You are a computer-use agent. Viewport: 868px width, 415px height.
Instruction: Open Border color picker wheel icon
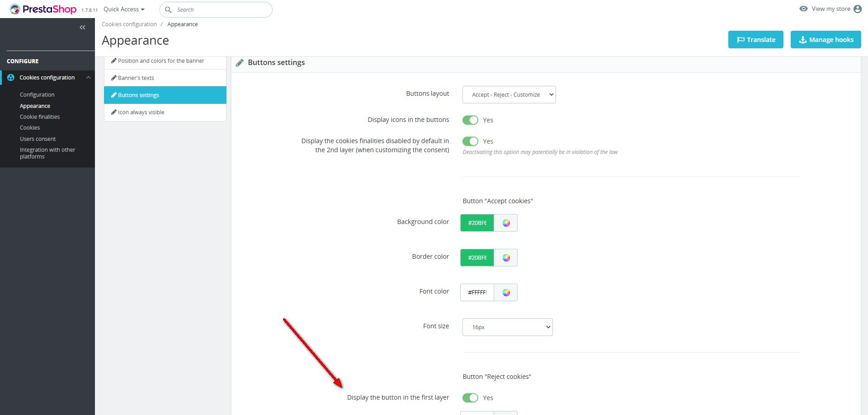[x=506, y=258]
